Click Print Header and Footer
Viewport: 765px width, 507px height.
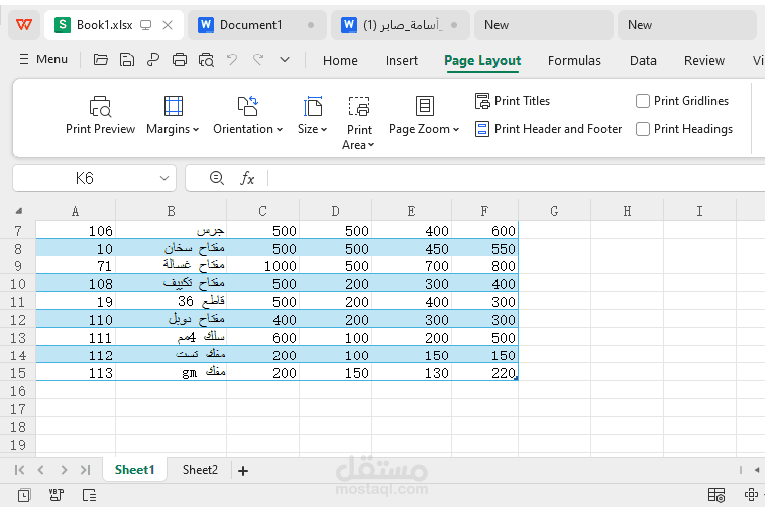pyautogui.click(x=548, y=129)
